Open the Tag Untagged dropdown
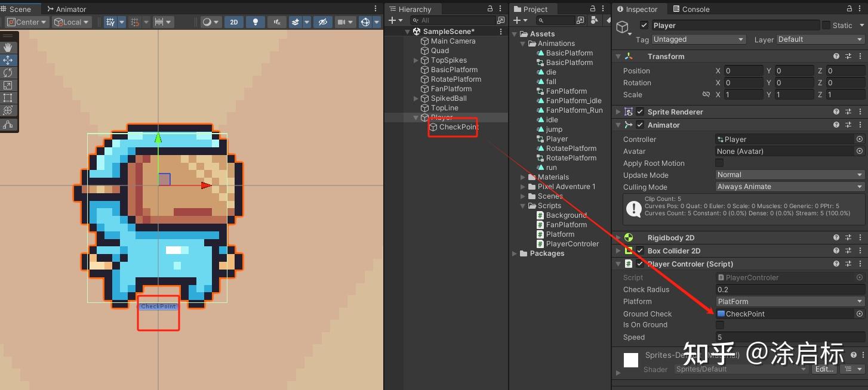The image size is (868, 390). [698, 39]
